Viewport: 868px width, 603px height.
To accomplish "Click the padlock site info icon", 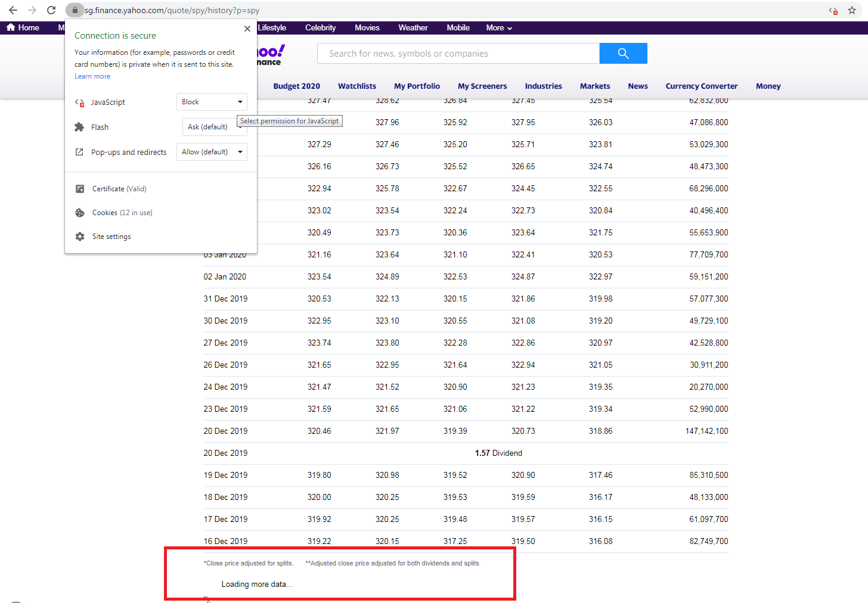I will click(75, 10).
